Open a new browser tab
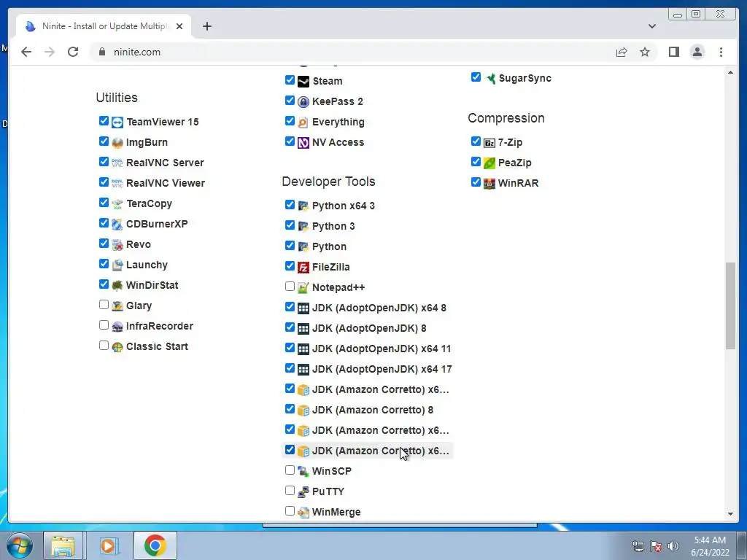Screen dimensions: 747x560 click(x=206, y=26)
